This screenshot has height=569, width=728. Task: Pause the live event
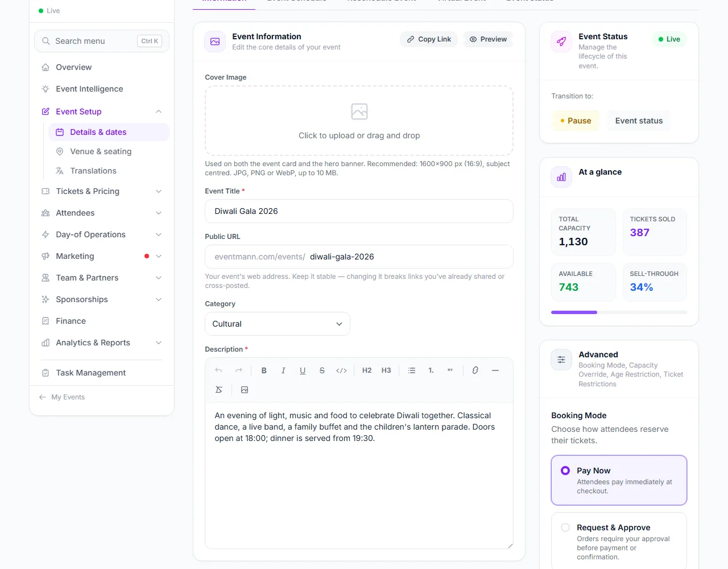pos(576,121)
